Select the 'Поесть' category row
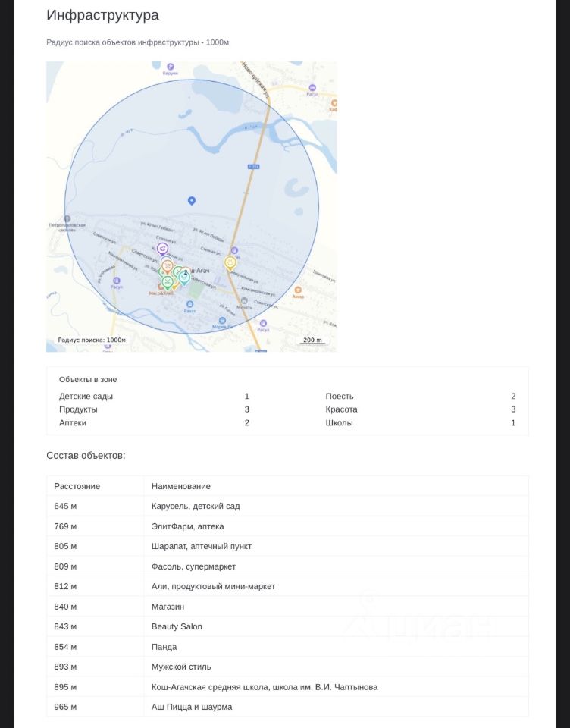The width and height of the screenshot is (570, 728). click(421, 396)
